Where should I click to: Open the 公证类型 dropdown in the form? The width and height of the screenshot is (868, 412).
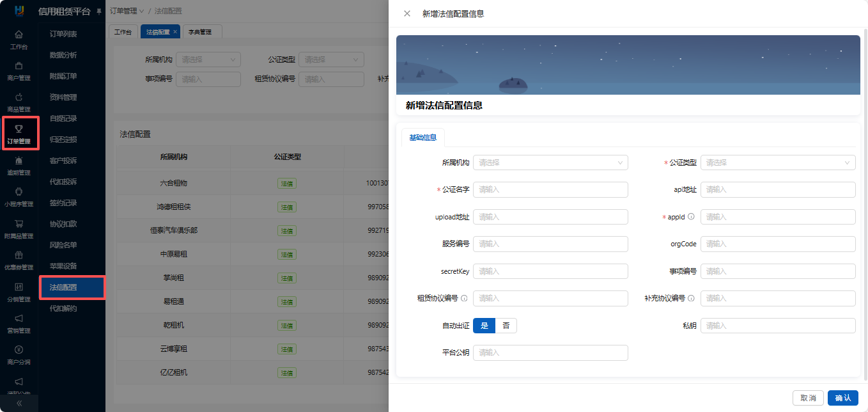pyautogui.click(x=778, y=162)
